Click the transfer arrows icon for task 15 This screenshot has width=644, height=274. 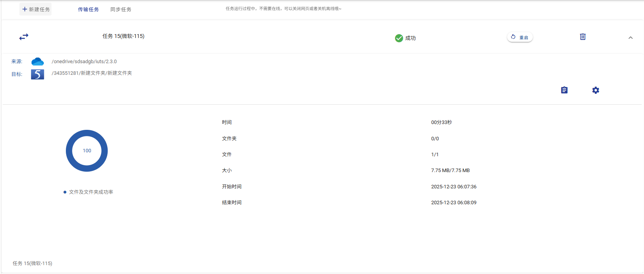[x=24, y=37]
